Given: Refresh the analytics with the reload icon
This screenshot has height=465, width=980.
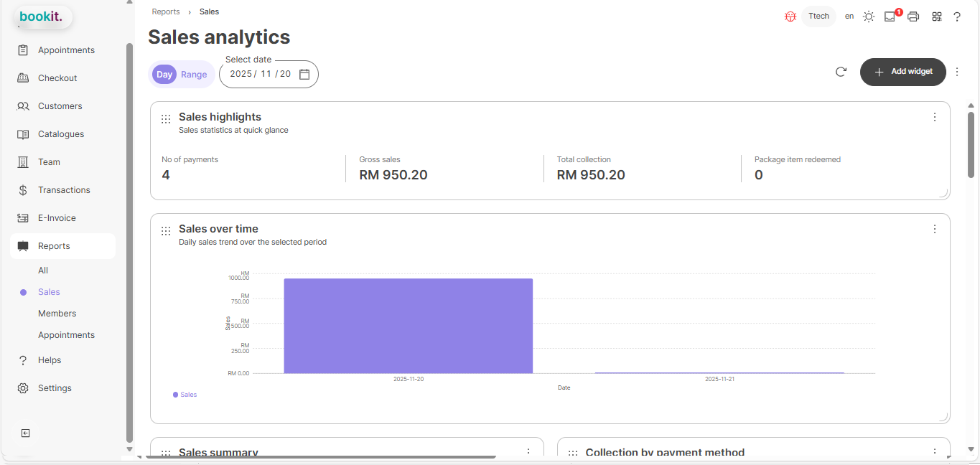Looking at the screenshot, I should (841, 72).
